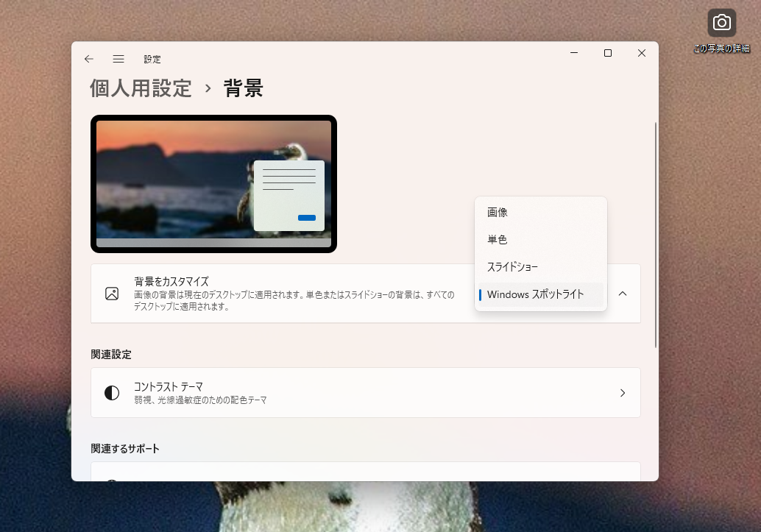The height and width of the screenshot is (532, 761).
Task: Open the camera icon on the desktop
Action: (x=721, y=22)
